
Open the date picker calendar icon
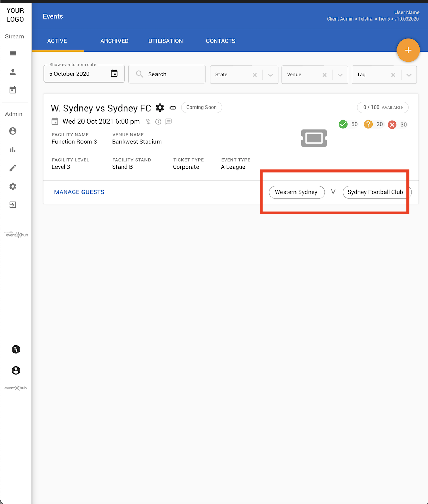click(x=114, y=73)
